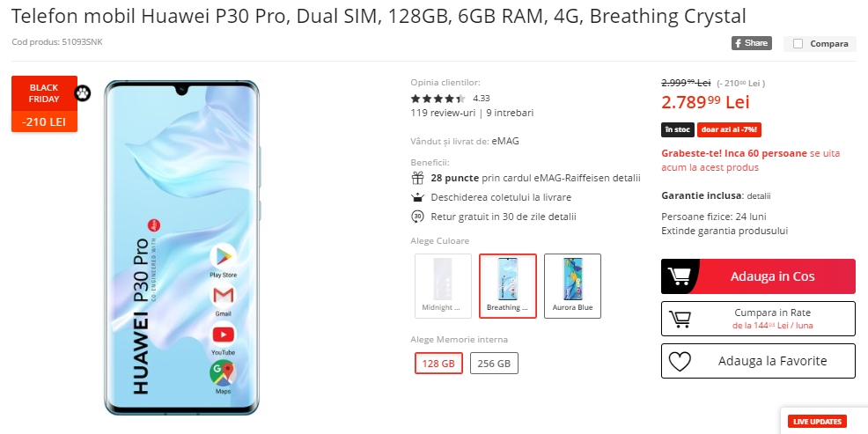Click the paw icon beside Black Friday badge
This screenshot has height=434, width=868.
[83, 93]
